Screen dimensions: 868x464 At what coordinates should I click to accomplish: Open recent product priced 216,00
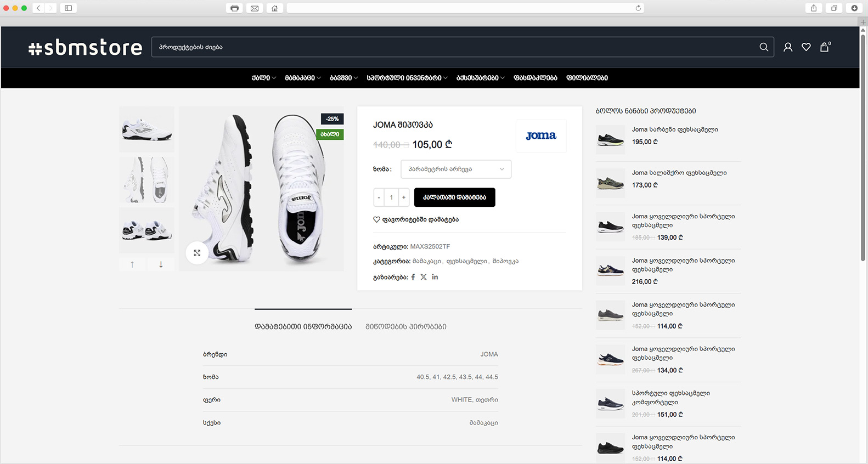[x=683, y=265]
